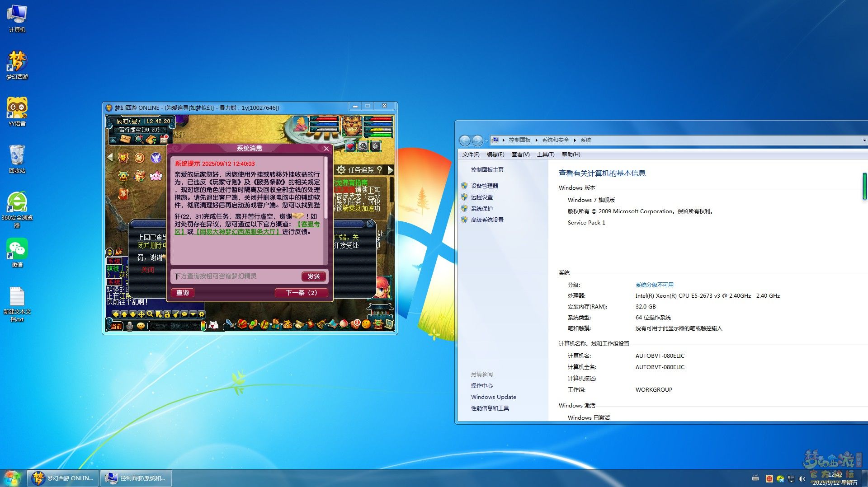The image size is (868, 487).
Task: Open the chat dropdown triangle button
Action: point(193,314)
